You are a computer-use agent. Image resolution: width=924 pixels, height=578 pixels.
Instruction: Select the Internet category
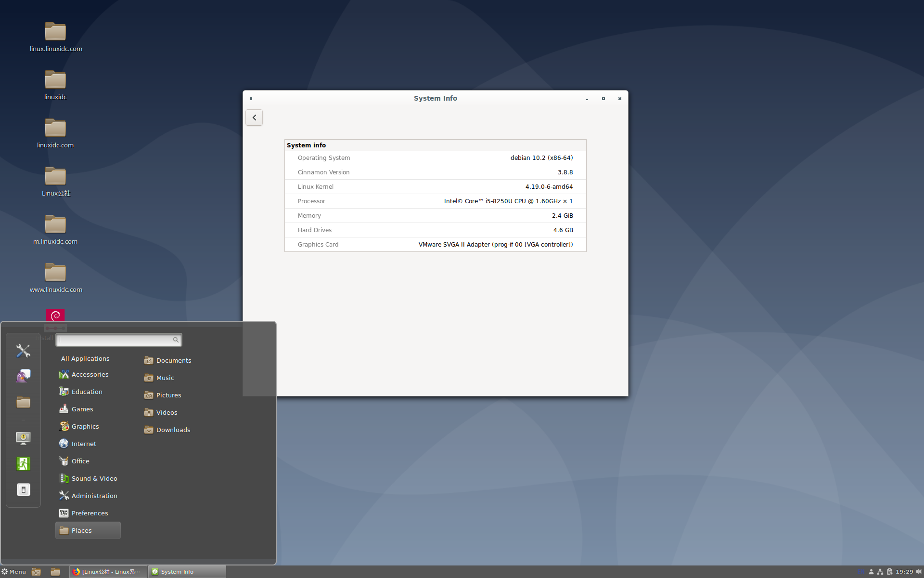click(88, 444)
